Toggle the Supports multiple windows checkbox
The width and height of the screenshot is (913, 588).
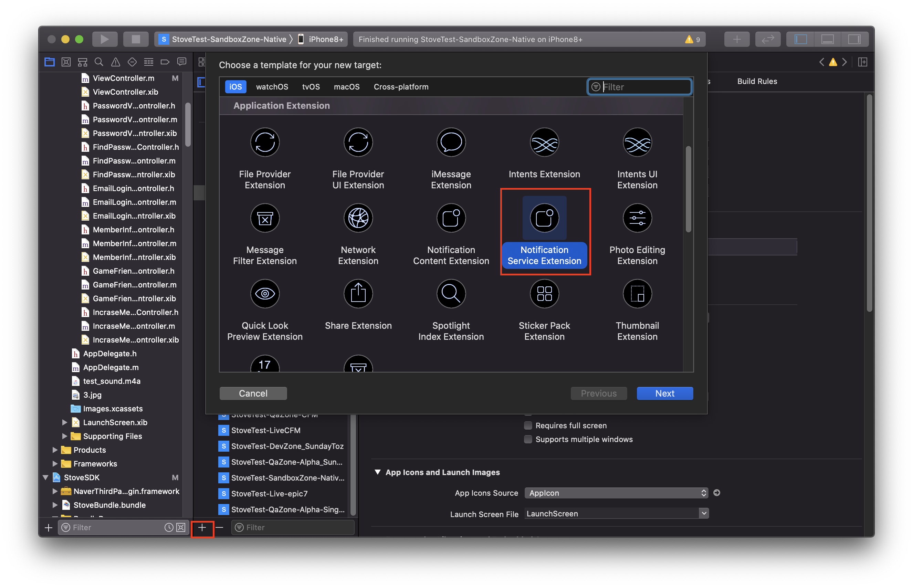tap(528, 439)
